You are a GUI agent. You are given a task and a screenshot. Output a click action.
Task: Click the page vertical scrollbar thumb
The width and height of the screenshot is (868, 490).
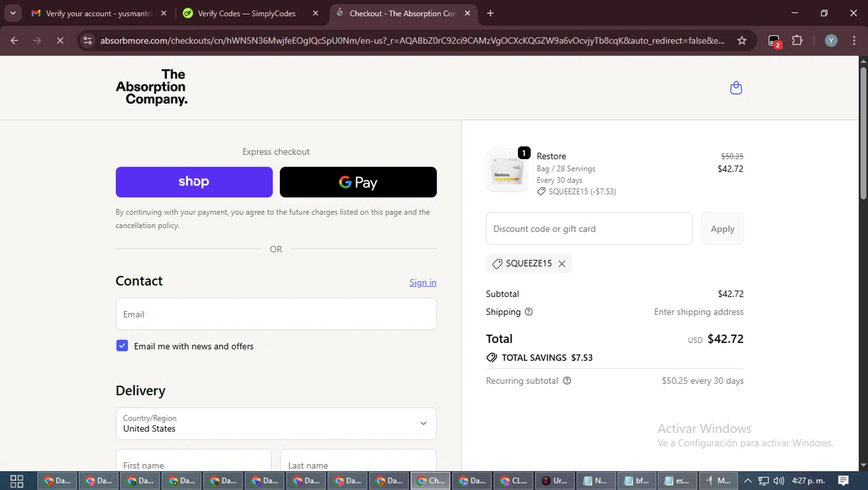863,133
